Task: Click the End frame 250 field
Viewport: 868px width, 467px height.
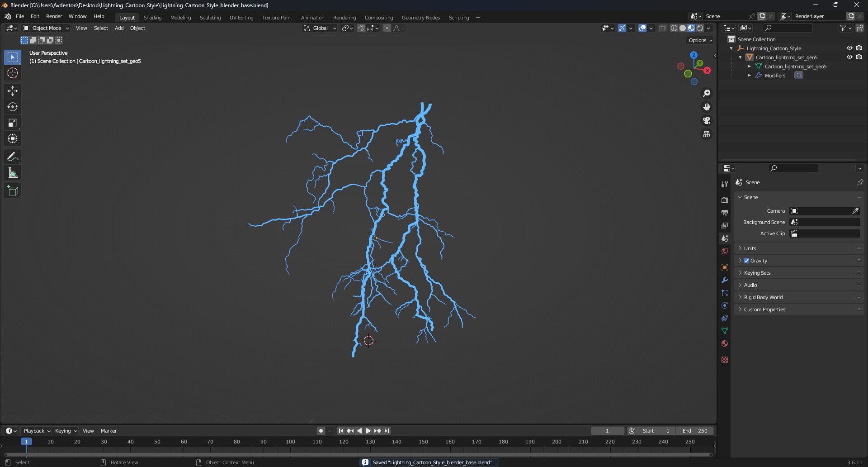Action: (695, 431)
